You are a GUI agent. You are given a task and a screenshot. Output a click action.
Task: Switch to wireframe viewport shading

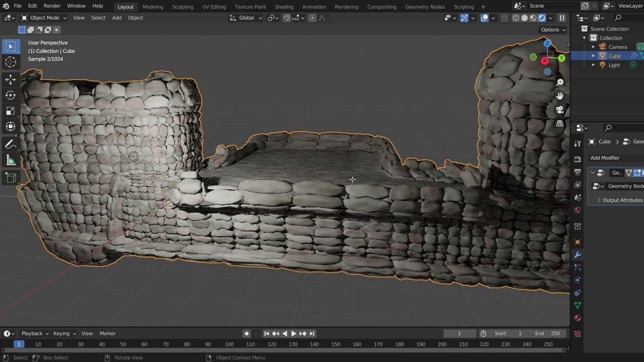point(516,18)
